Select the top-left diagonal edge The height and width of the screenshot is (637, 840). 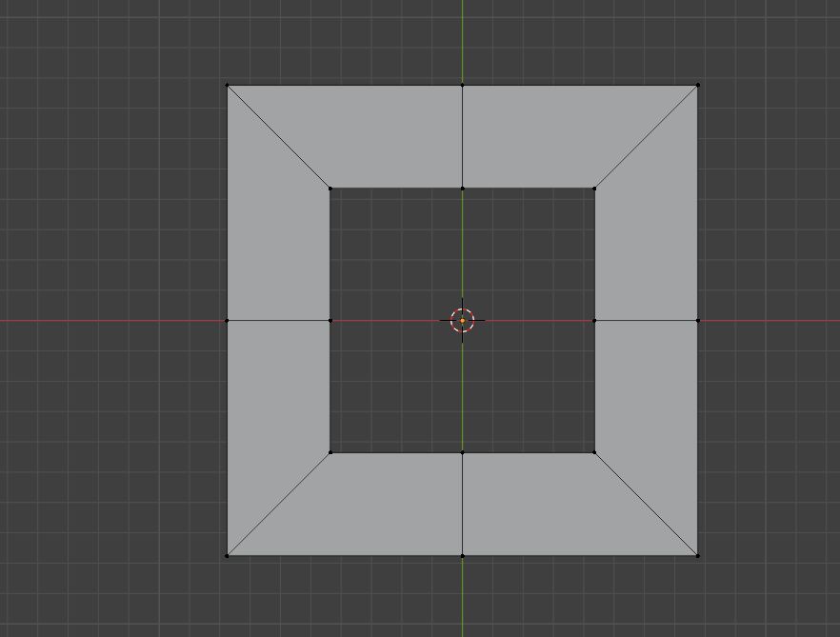point(278,136)
